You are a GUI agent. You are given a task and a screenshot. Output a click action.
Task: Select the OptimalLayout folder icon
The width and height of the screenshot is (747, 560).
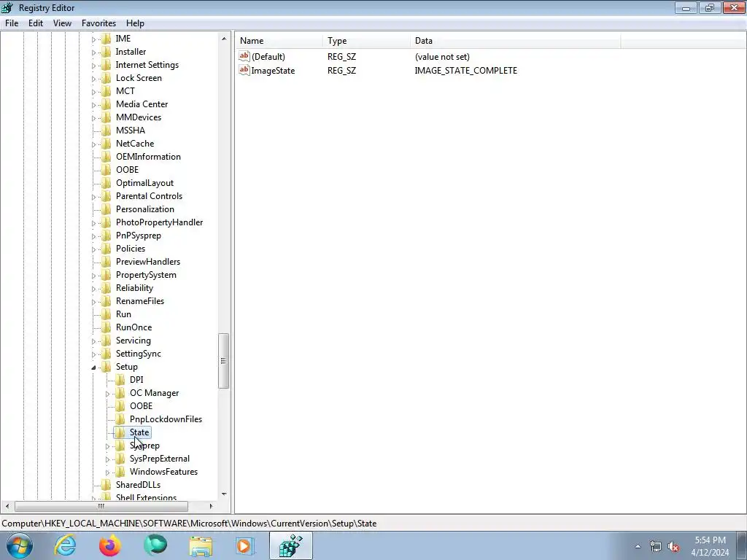[107, 183]
